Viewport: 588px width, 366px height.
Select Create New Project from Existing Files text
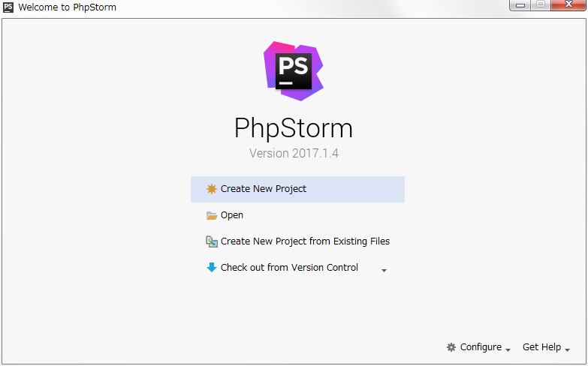[x=305, y=241]
